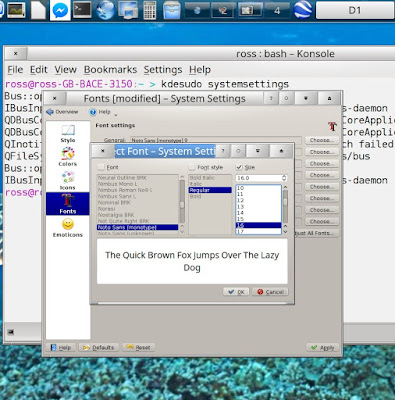Screen dimensions: 395x400
Task: Open the Settings menu in Konsole
Action: [163, 70]
